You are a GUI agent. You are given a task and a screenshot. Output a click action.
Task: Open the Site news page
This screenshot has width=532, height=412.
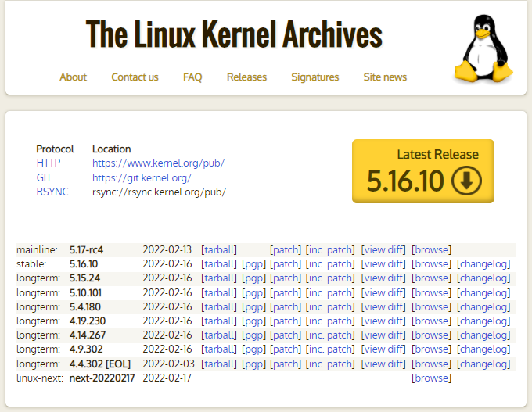pos(385,77)
